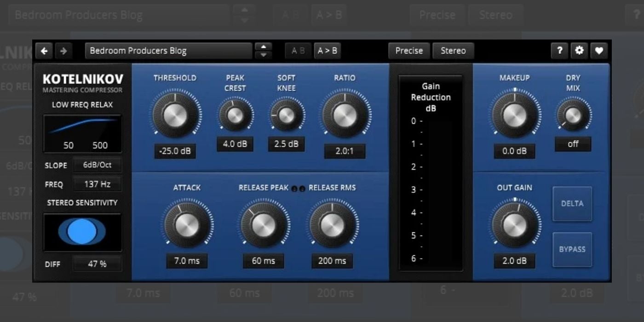Click the 2.0 dB out gain value
Viewport: 644px width, 322px height.
pyautogui.click(x=515, y=261)
